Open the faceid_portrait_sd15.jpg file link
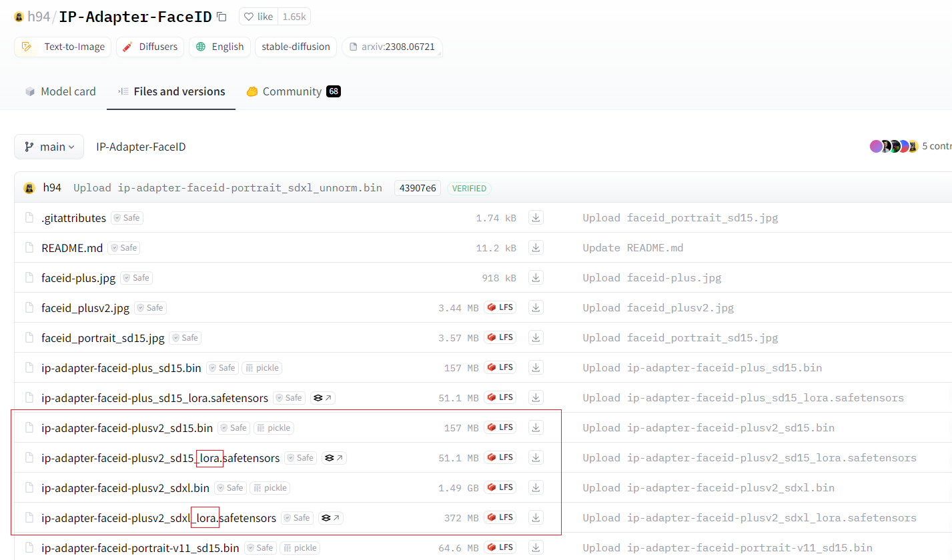Viewport: 952px width, 560px height. point(103,338)
